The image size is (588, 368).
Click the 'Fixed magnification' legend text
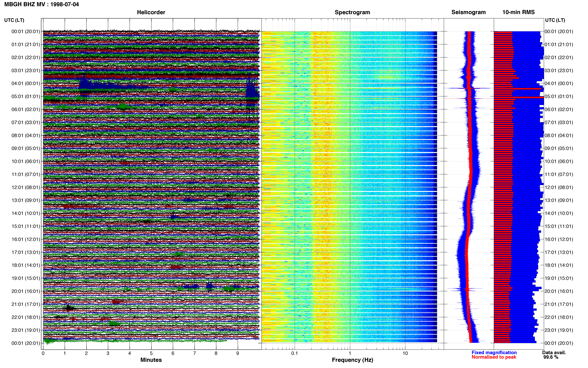click(x=494, y=352)
